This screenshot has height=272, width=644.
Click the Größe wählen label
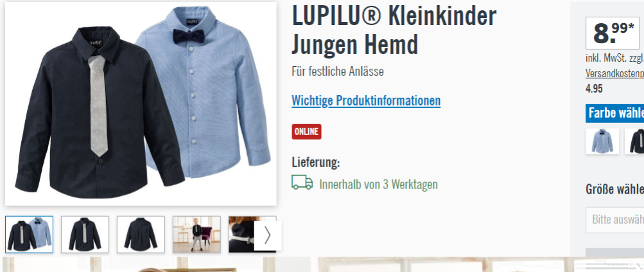coord(615,189)
